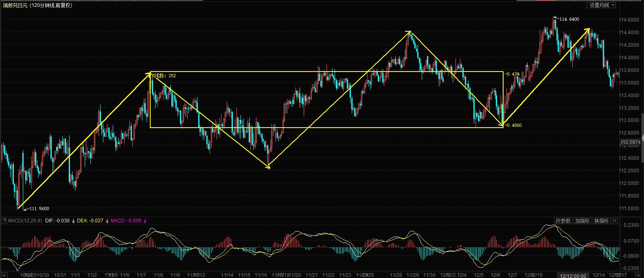Screen dimensions: 644x278
Task: Click the 12/12.00:00 highlighted date marker
Action: (573, 276)
